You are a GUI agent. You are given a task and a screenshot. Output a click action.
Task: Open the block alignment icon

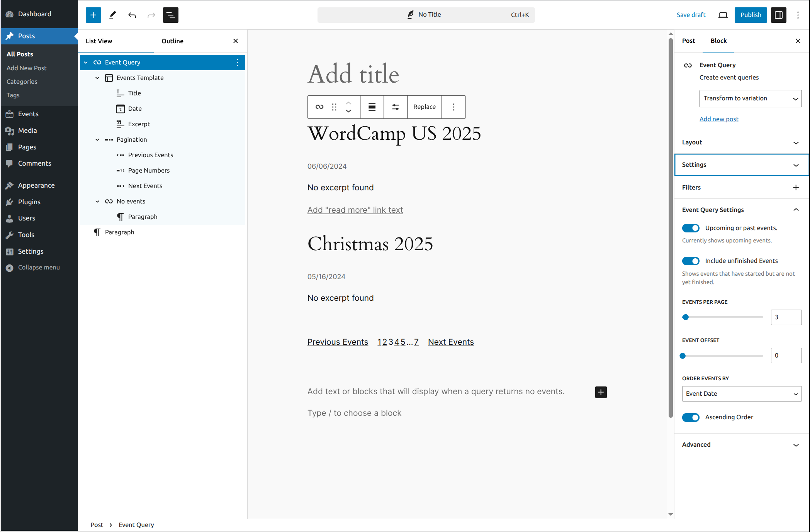[x=372, y=107]
